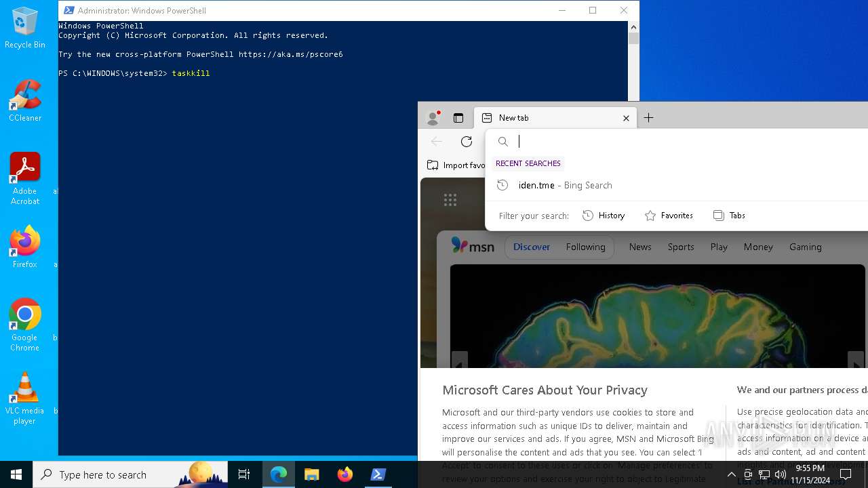The width and height of the screenshot is (868, 488).
Task: Show hidden system tray icons
Action: (x=731, y=474)
